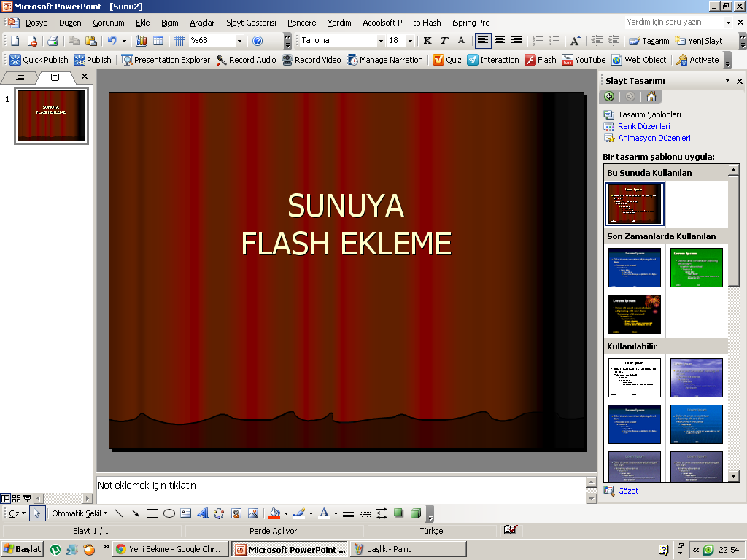Select the Rectangle drawing tool
Image resolution: width=747 pixels, height=560 pixels.
(x=152, y=513)
